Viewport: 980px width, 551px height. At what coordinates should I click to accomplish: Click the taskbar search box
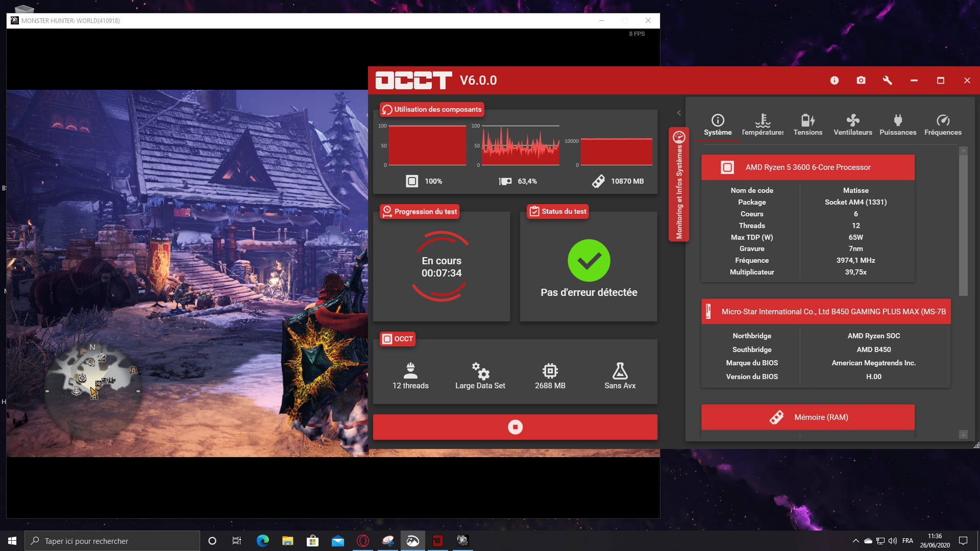tap(112, 541)
